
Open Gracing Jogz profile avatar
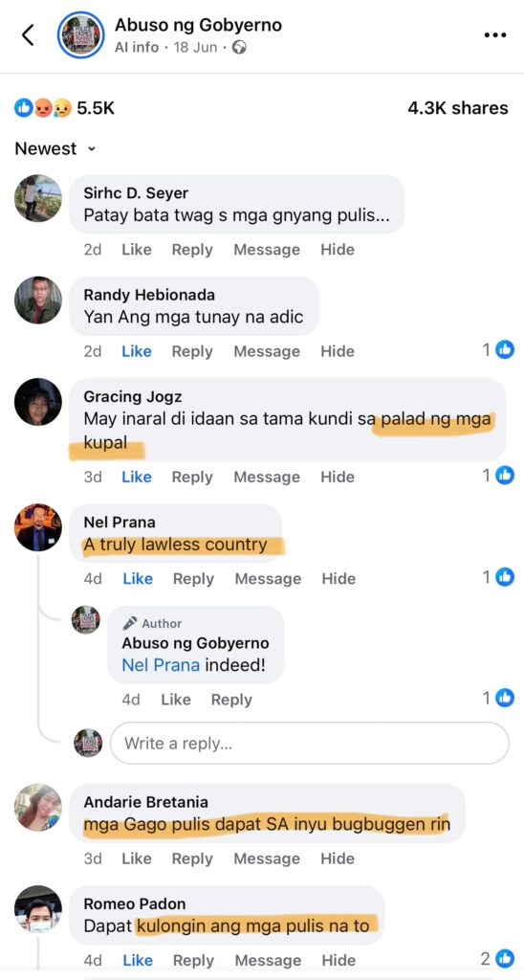pos(38,402)
